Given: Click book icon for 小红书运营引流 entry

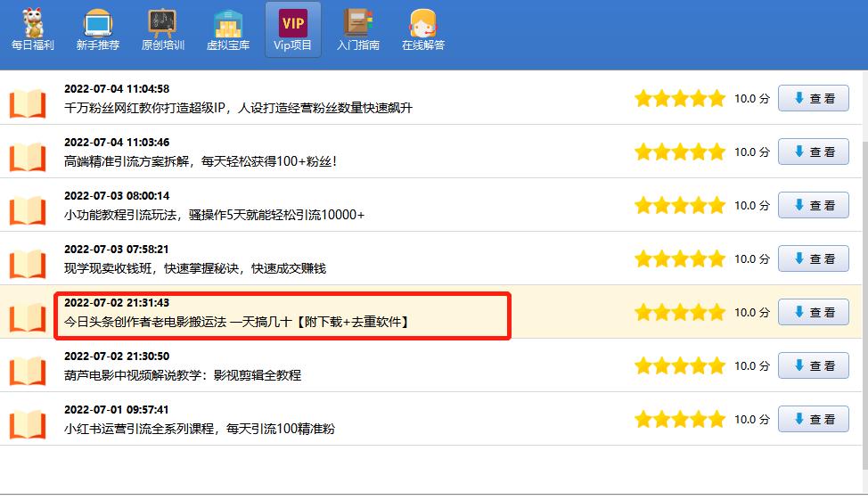Looking at the screenshot, I should click(27, 424).
